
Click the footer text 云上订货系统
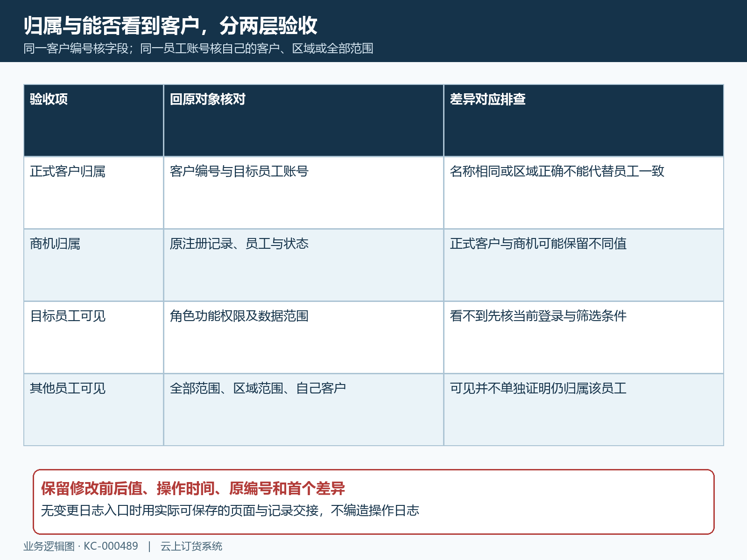(x=191, y=546)
